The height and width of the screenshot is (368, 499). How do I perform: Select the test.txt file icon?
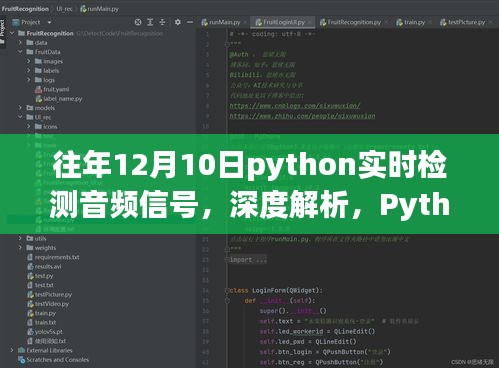tap(30, 285)
